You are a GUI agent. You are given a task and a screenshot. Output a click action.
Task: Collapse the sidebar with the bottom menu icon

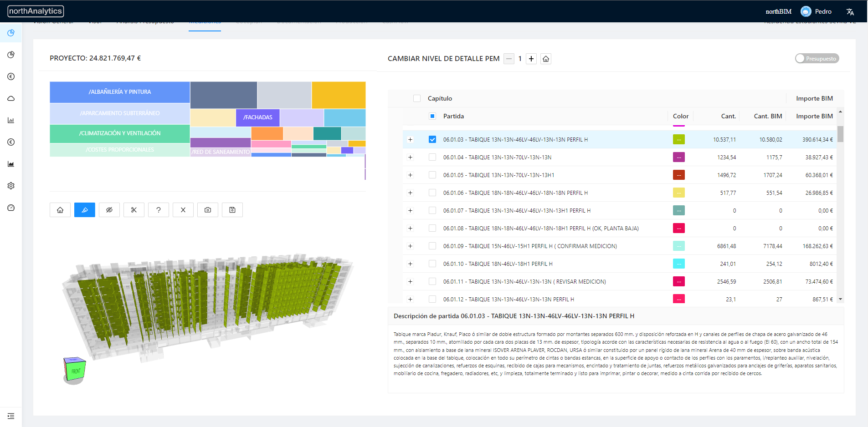coord(11,416)
